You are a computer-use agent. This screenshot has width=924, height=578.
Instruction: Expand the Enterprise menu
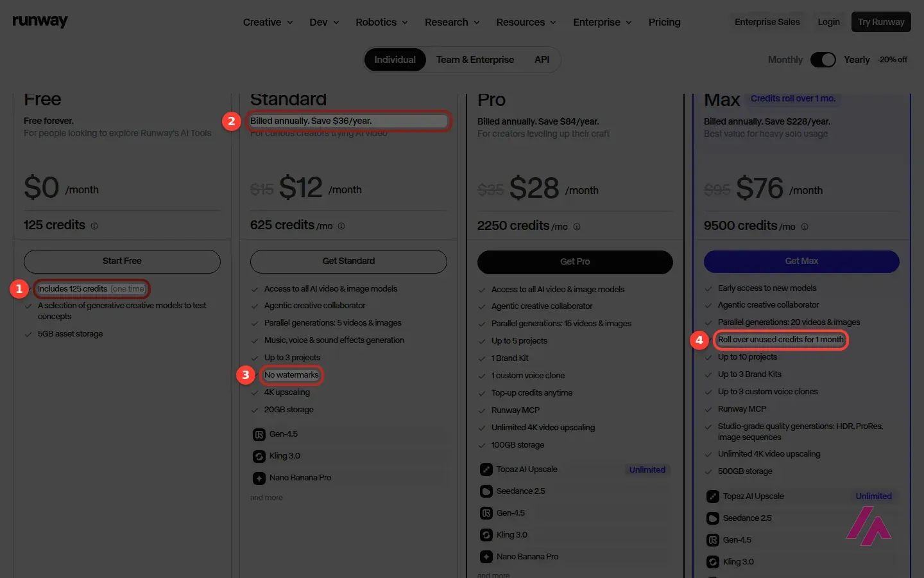point(603,22)
